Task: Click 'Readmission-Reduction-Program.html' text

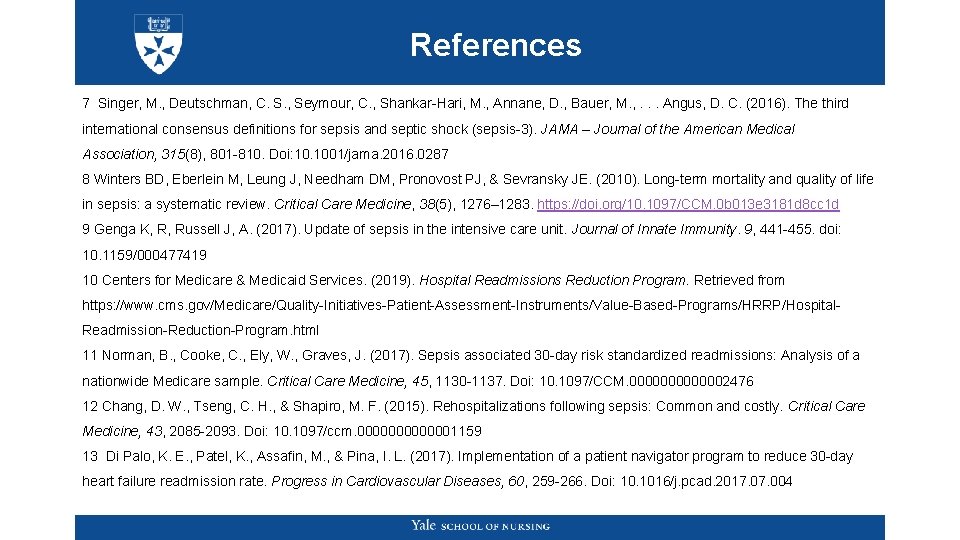Action: pyautogui.click(x=200, y=331)
